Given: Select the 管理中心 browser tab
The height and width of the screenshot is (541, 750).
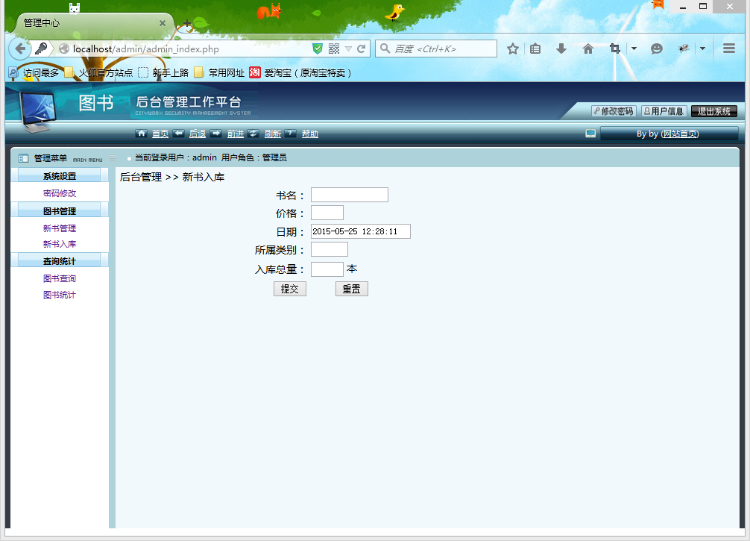Looking at the screenshot, I should (x=93, y=23).
